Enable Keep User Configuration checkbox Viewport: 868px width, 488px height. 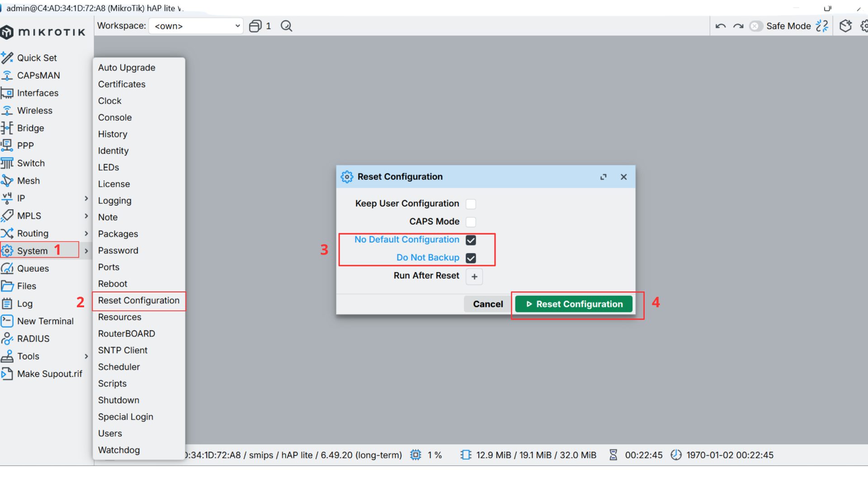coord(471,204)
